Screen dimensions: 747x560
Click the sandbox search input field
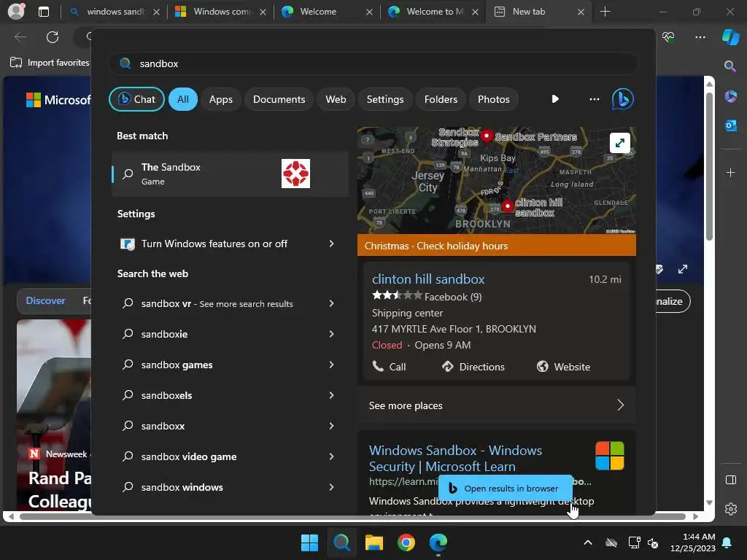[373, 63]
